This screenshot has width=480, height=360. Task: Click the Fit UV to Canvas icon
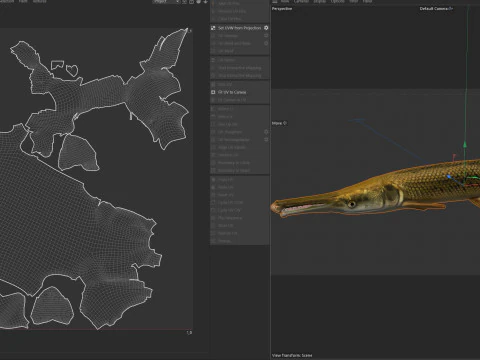pos(213,92)
